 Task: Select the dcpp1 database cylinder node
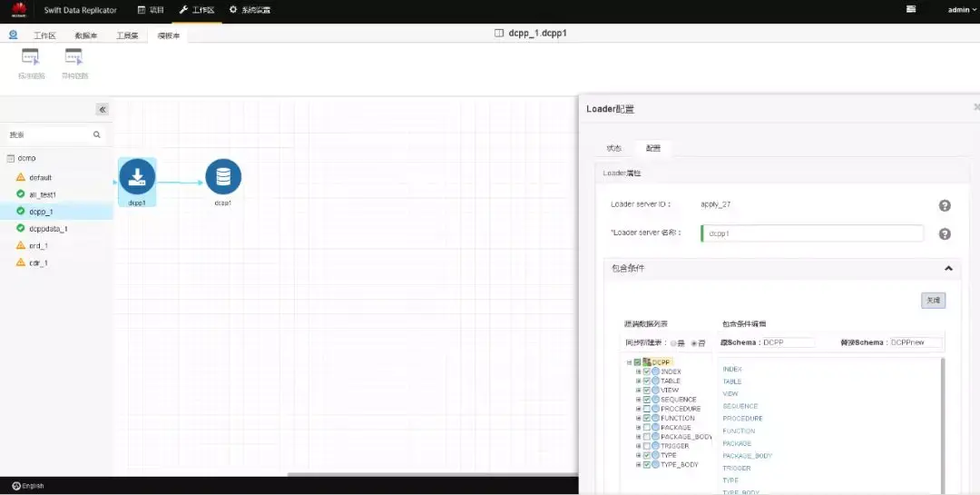click(x=223, y=176)
